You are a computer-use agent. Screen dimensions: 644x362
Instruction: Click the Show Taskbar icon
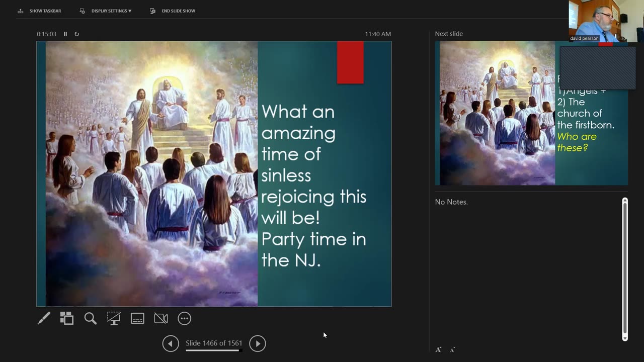21,11
